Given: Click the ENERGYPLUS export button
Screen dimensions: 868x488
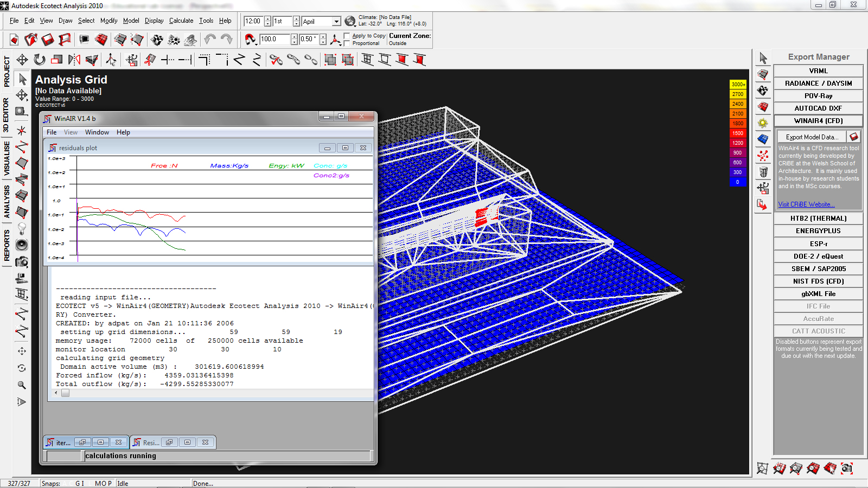Looking at the screenshot, I should 818,230.
